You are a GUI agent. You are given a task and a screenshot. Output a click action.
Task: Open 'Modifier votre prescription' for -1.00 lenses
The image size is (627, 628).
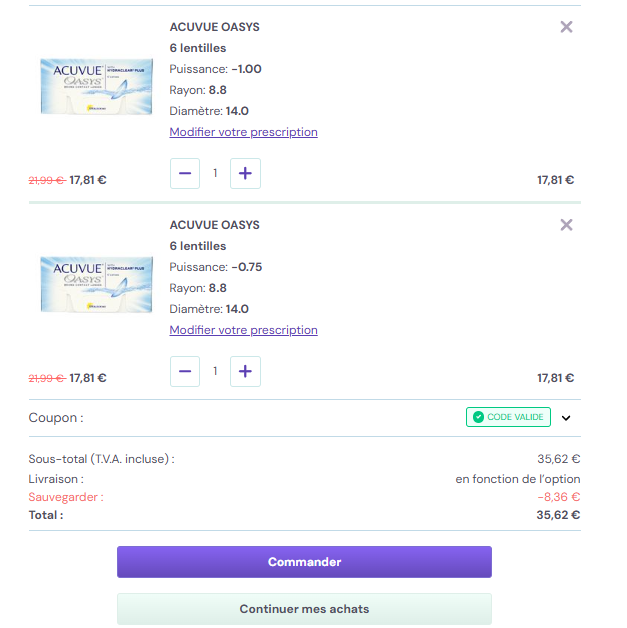243,132
